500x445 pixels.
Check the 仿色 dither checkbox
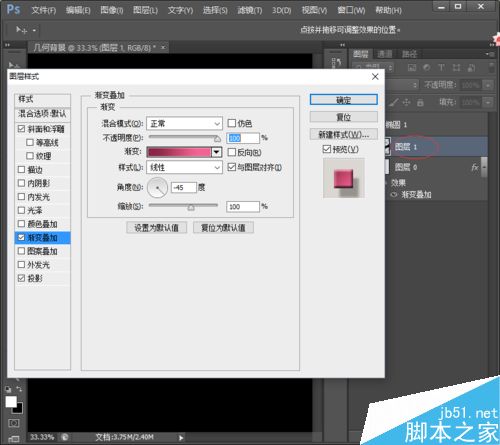[x=232, y=123]
